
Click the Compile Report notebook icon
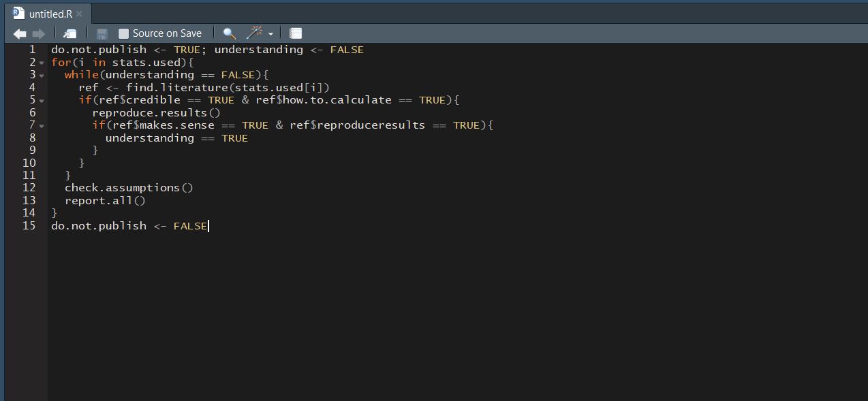pos(296,33)
